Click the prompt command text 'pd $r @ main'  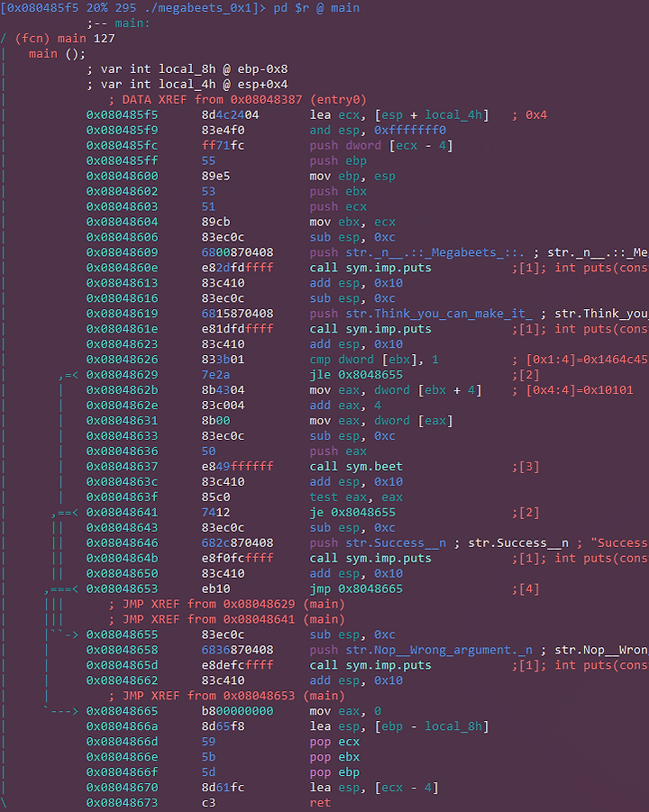click(316, 8)
